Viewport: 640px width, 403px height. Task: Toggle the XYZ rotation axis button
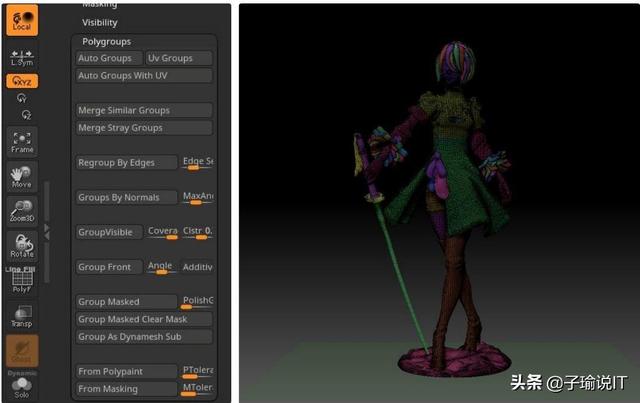coord(22,81)
